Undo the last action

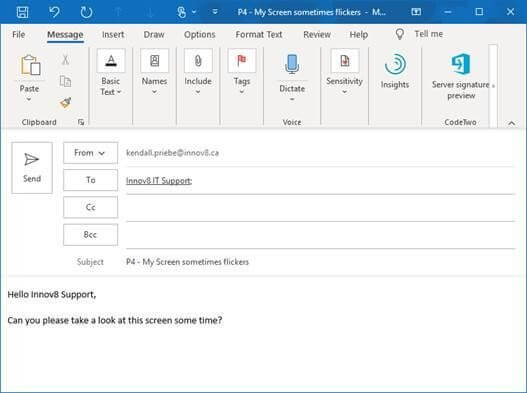[x=54, y=12]
